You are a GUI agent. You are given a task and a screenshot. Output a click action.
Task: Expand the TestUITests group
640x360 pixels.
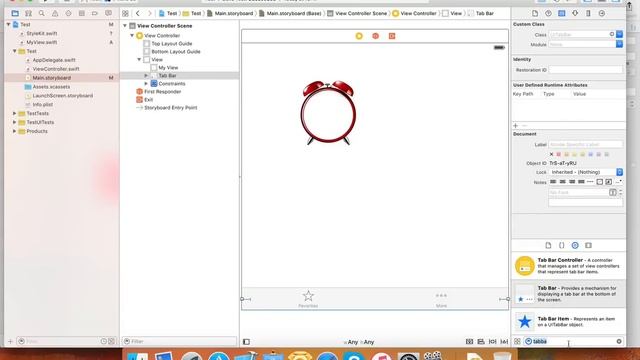[x=15, y=122]
